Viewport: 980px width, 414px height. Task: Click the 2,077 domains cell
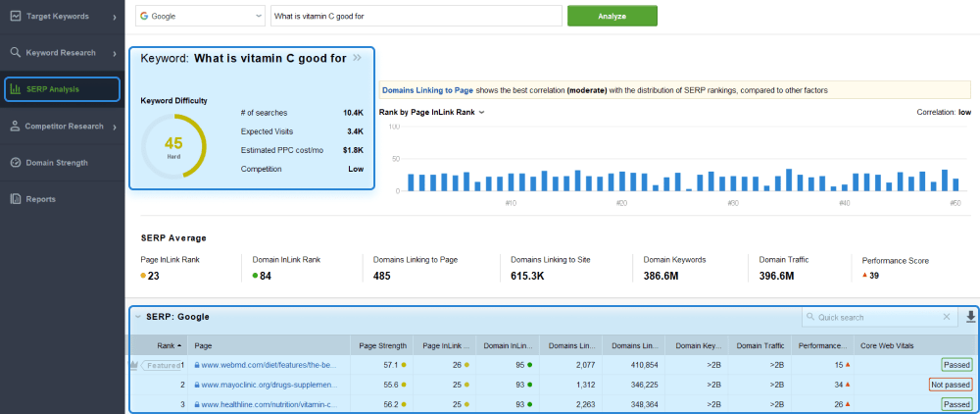tap(585, 365)
